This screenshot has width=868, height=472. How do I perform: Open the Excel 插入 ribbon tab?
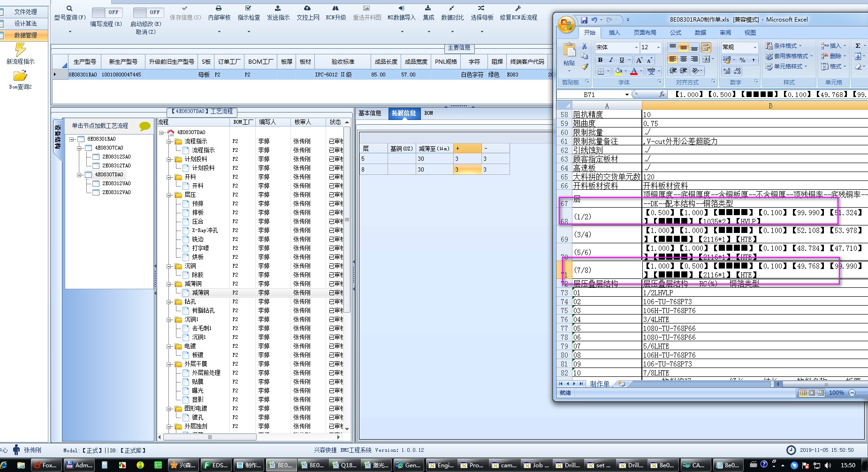tap(614, 33)
